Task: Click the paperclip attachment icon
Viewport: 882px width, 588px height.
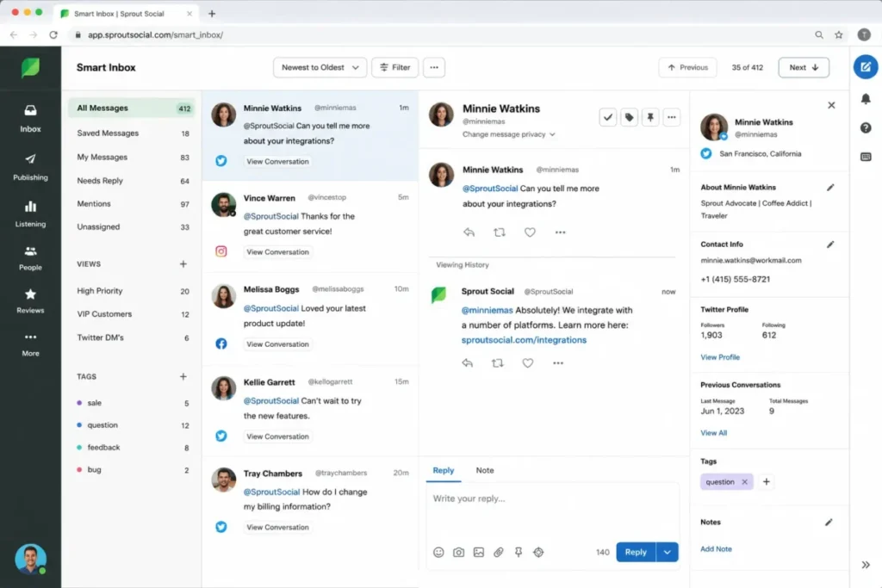Action: click(x=499, y=552)
